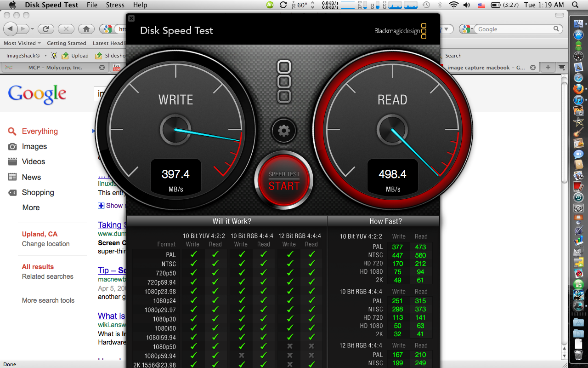Close the image capture macbook tab
Viewport: 588px width, 368px height.
tap(533, 68)
